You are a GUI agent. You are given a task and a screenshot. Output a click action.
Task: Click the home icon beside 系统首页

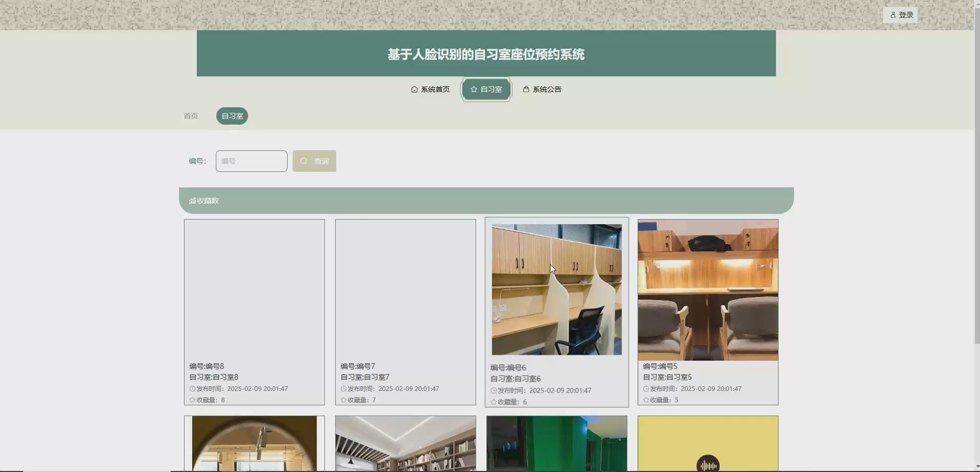414,89
